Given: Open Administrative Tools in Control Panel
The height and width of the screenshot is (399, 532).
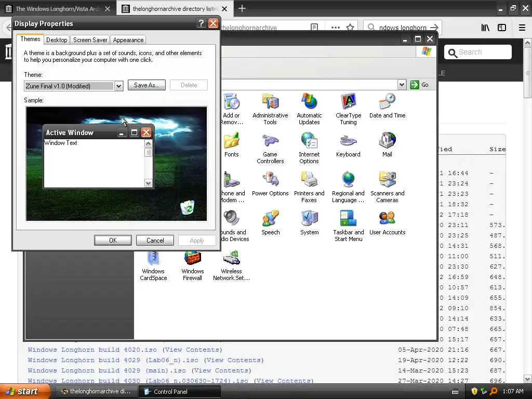Looking at the screenshot, I should [270, 109].
